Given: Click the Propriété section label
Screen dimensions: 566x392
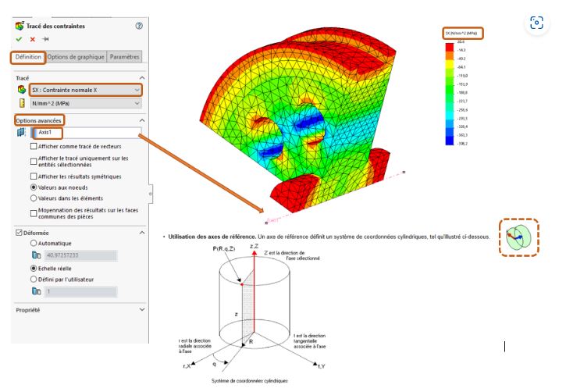Looking at the screenshot, I should click(x=28, y=310).
